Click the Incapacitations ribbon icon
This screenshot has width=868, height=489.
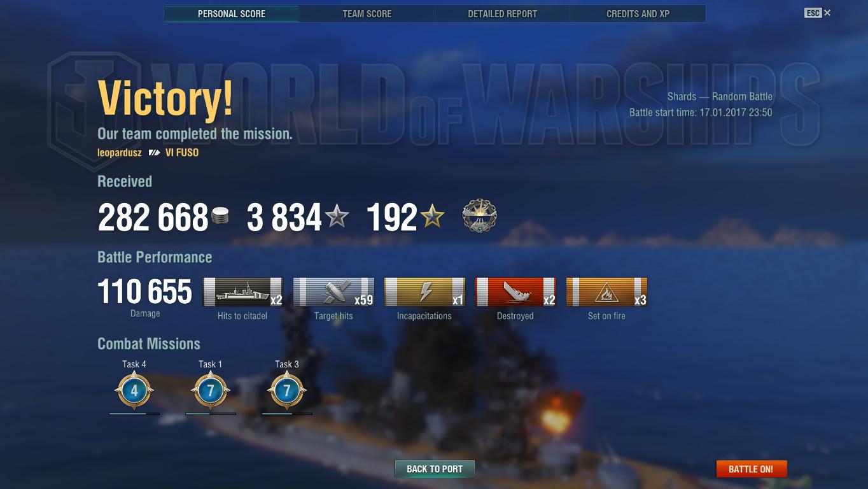424,292
